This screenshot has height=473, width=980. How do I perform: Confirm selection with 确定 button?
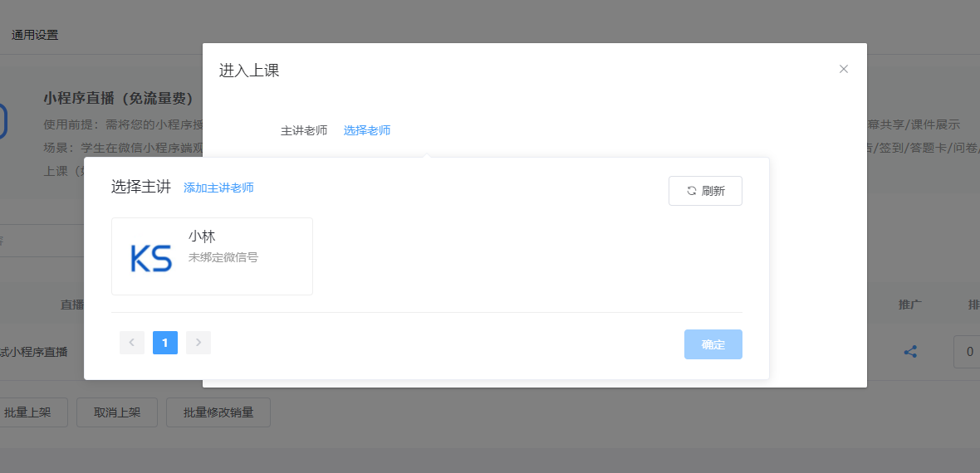pyautogui.click(x=713, y=344)
